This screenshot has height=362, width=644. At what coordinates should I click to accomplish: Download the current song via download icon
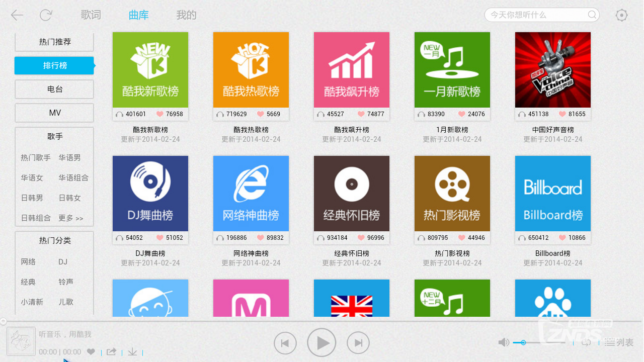point(132,352)
